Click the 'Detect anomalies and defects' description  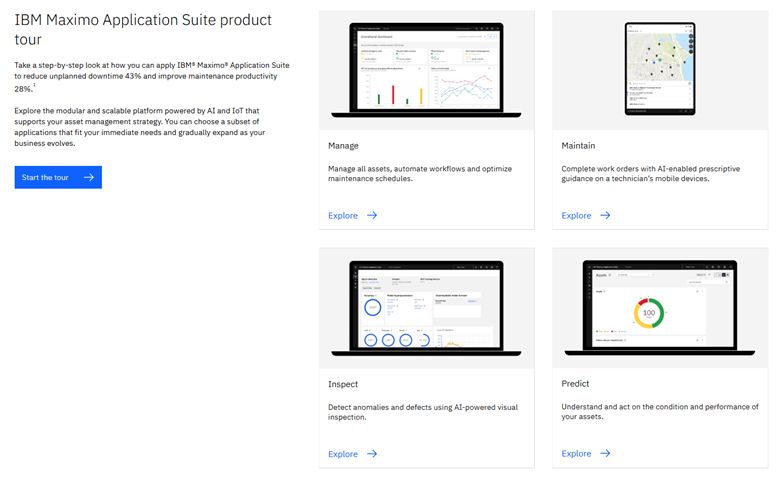coord(423,412)
